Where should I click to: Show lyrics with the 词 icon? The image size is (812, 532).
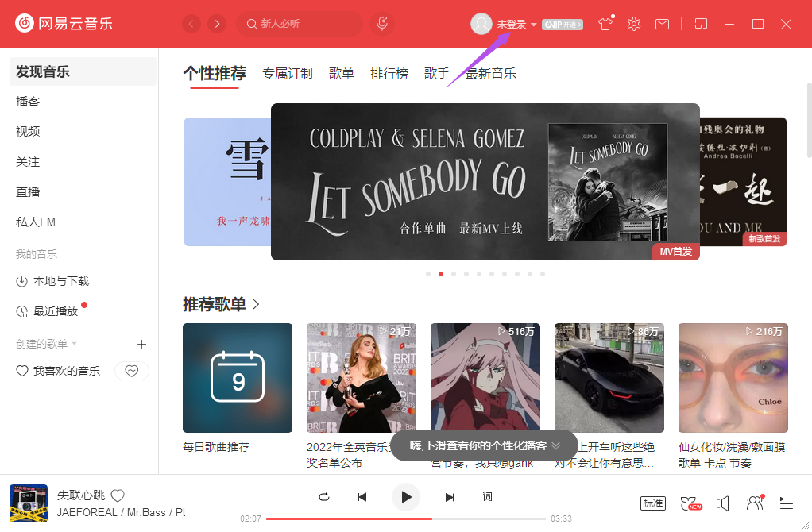[487, 496]
